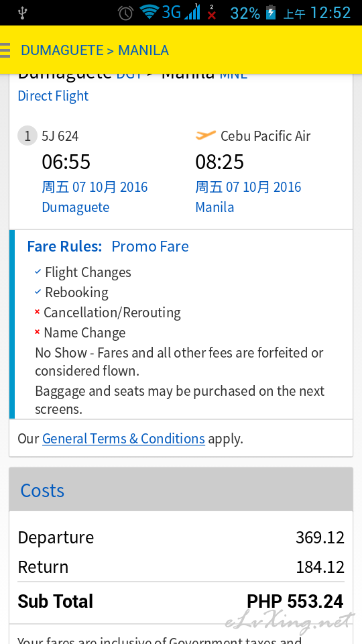Screen dimensions: 362x644
Task: Open General Terms & Conditions link
Action: pos(123,439)
